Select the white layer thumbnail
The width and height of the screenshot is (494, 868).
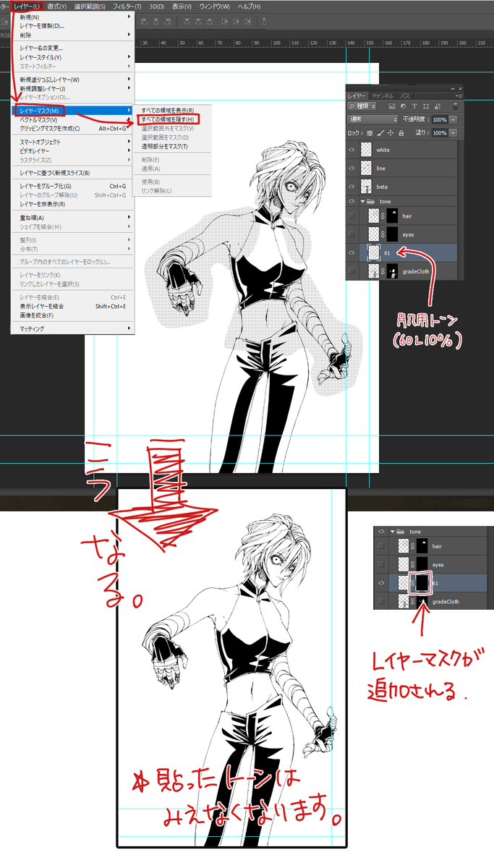point(366,150)
